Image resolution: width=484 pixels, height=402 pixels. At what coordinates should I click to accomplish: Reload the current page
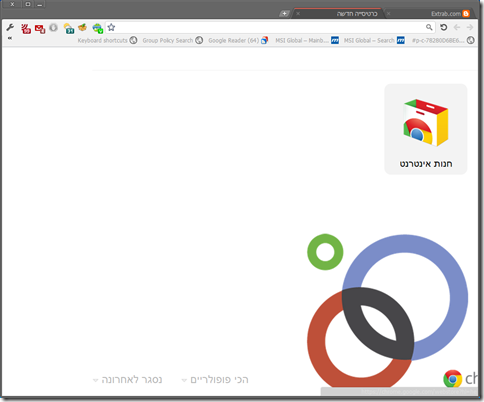pyautogui.click(x=443, y=27)
